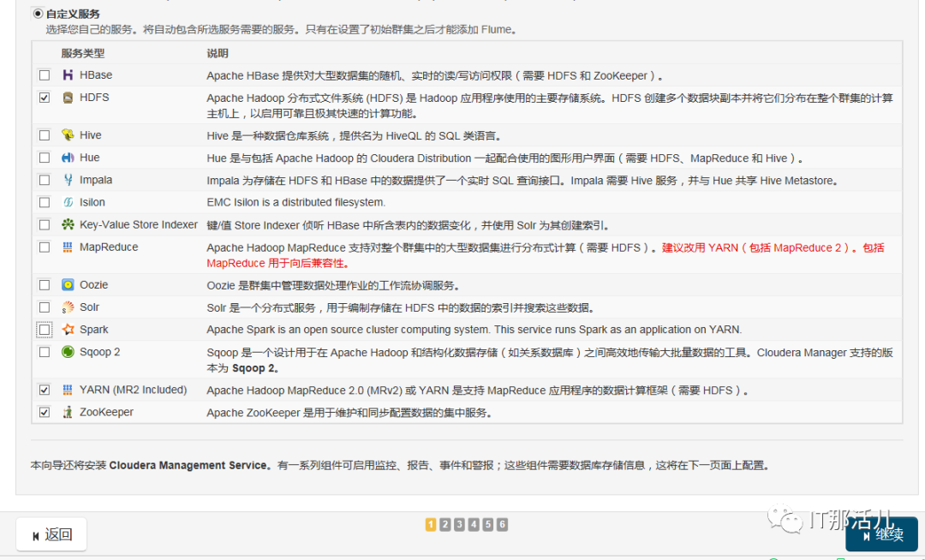Uncheck the ZooKeeper checkbox
The height and width of the screenshot is (560, 925).
(45, 412)
